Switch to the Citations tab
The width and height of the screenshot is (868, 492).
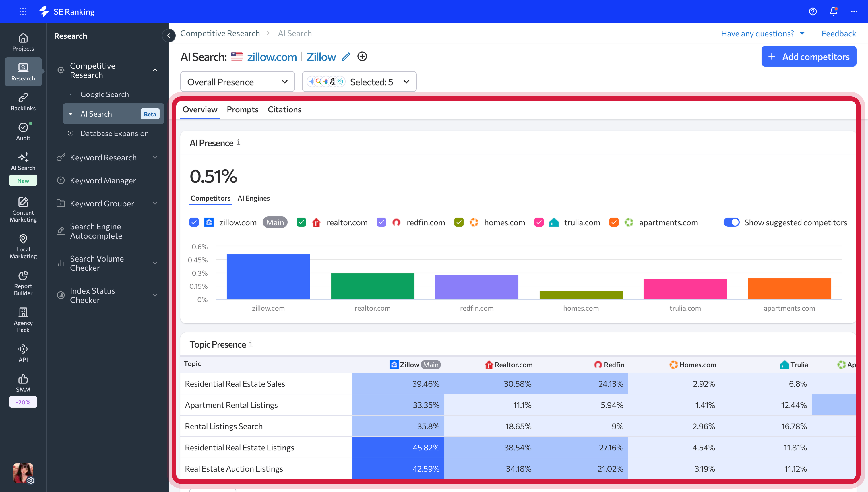pyautogui.click(x=284, y=109)
